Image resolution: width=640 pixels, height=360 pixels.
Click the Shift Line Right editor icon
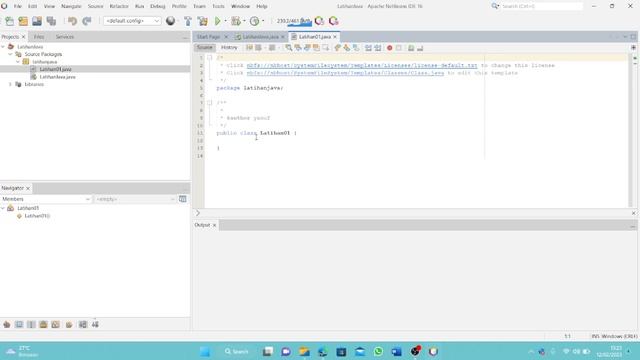(x=378, y=48)
